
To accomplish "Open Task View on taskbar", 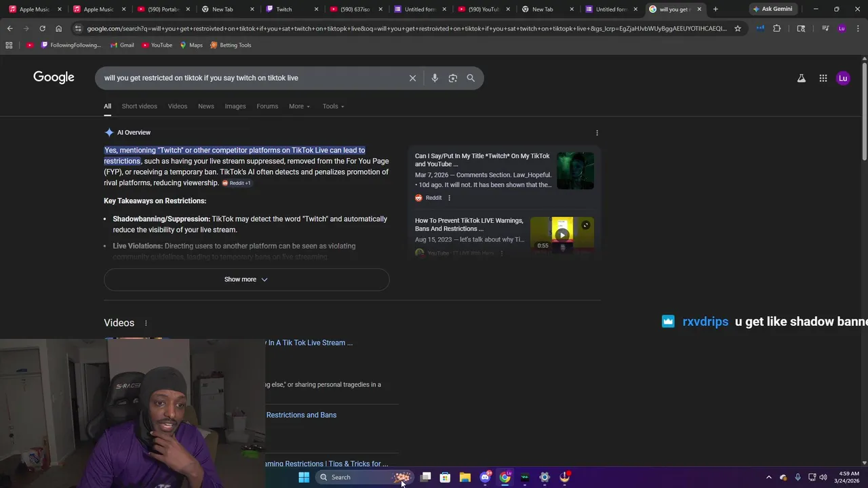I will click(x=425, y=477).
